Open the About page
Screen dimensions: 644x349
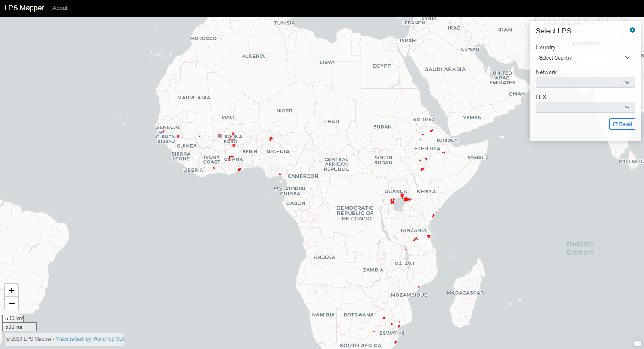coord(60,8)
